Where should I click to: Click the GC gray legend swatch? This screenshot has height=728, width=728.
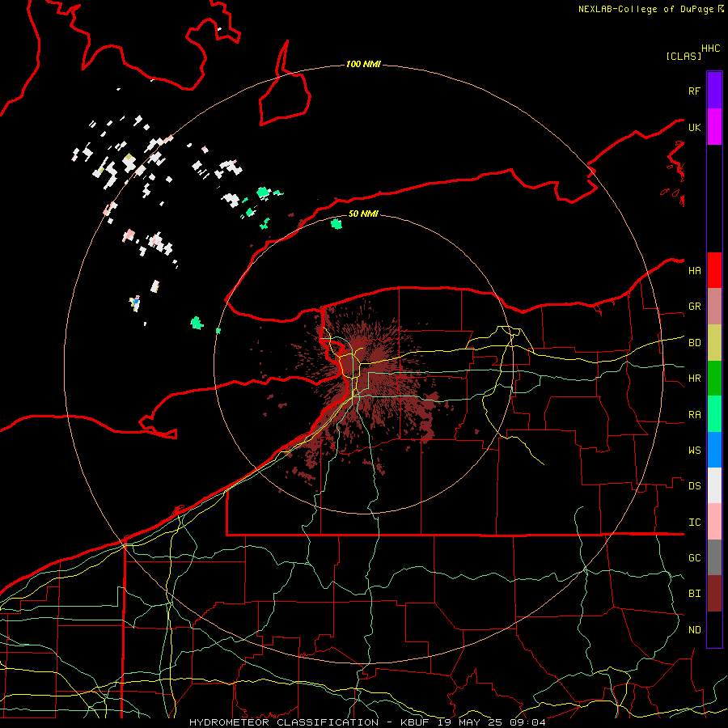coord(714,557)
